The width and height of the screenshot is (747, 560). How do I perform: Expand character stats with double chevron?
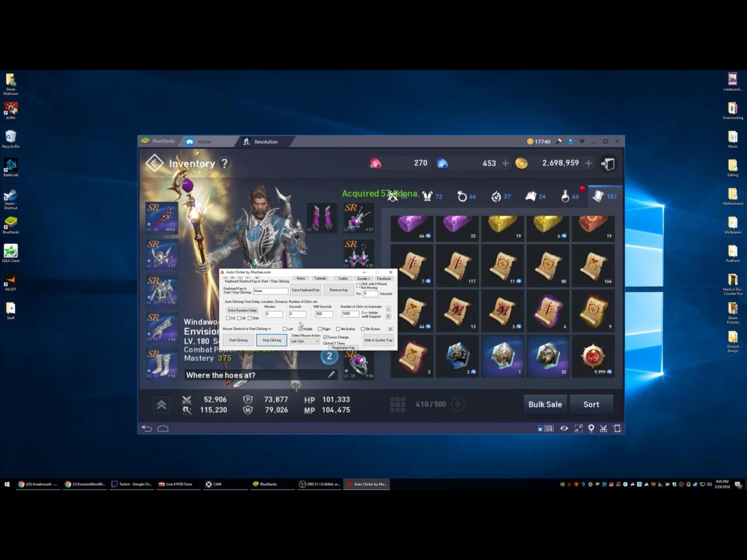pos(162,404)
